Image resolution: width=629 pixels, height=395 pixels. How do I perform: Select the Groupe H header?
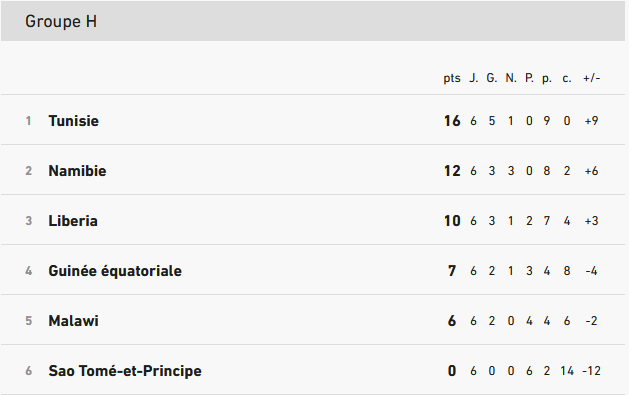(x=61, y=21)
